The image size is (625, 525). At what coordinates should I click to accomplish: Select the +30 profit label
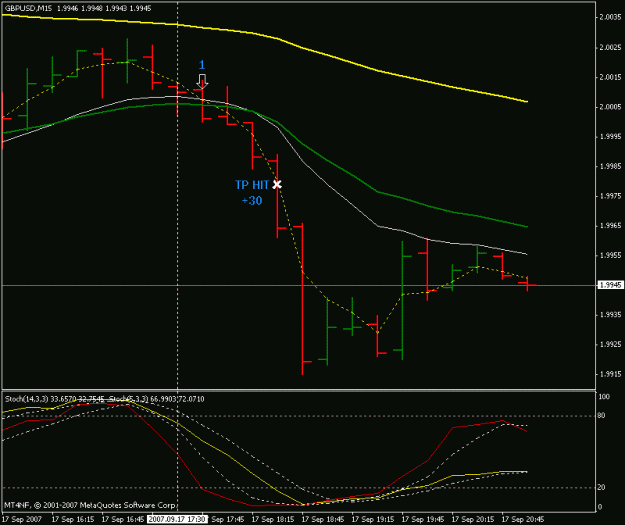(252, 201)
